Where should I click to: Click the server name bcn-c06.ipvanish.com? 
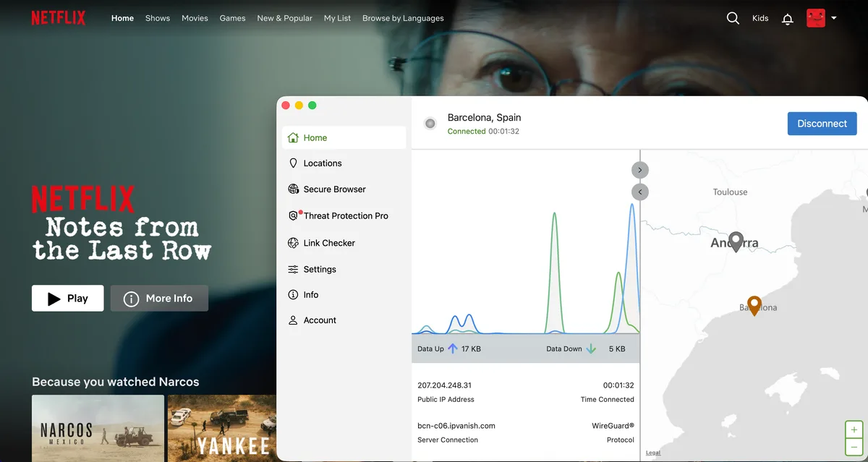tap(456, 426)
